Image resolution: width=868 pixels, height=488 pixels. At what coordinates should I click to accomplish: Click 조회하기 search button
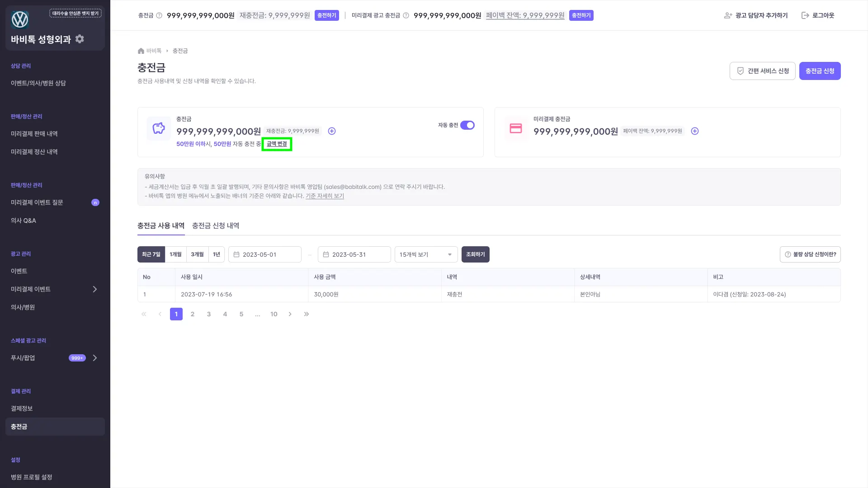point(475,254)
